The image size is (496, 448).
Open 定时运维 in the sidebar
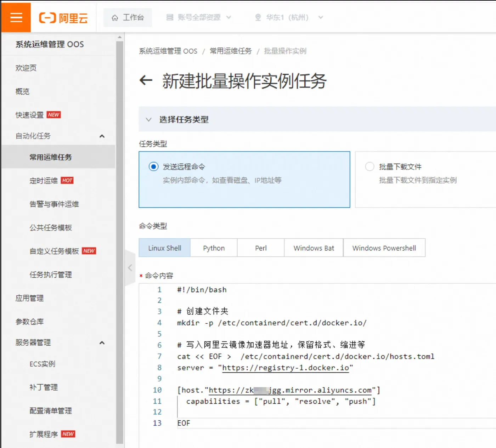[x=44, y=181]
